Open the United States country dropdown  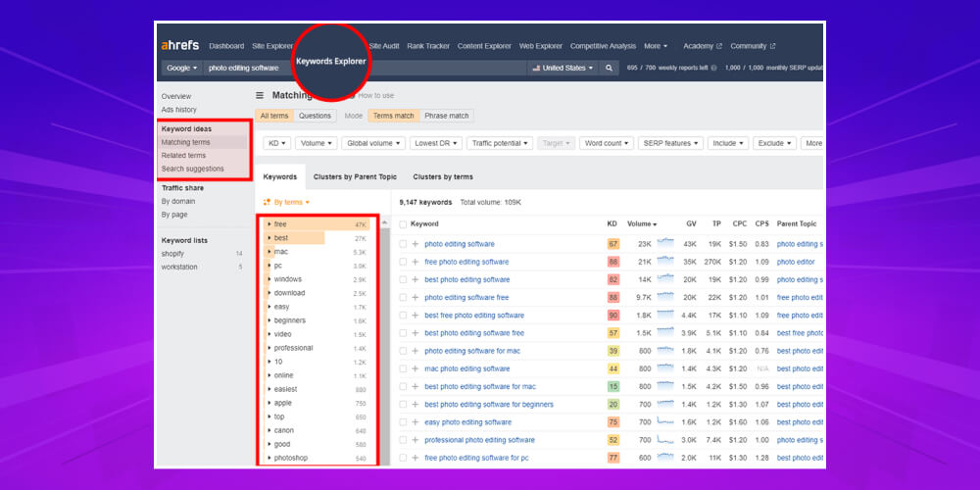[563, 69]
